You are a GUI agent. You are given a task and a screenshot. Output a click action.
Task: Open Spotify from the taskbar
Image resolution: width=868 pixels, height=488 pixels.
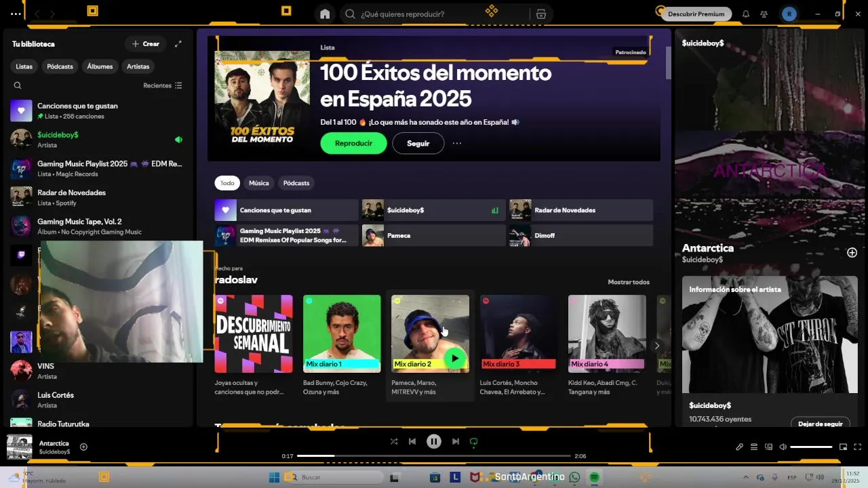pyautogui.click(x=594, y=477)
